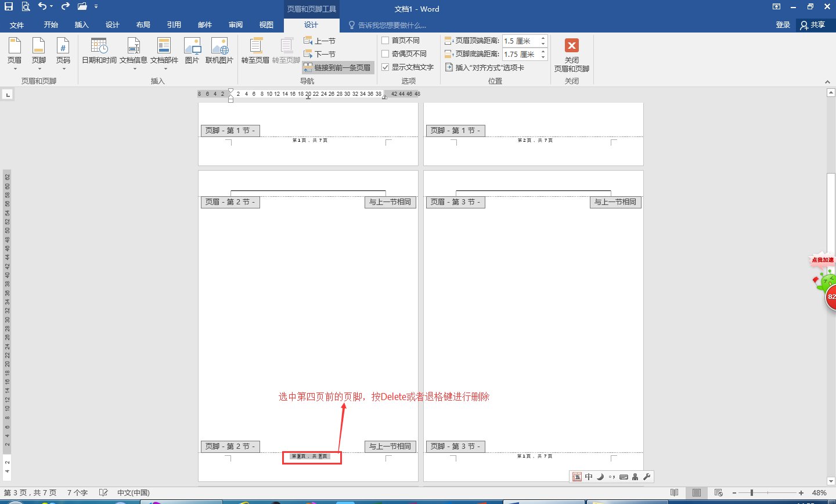Switch to the 插入 ribbon tab
The image size is (836, 504).
click(x=81, y=25)
